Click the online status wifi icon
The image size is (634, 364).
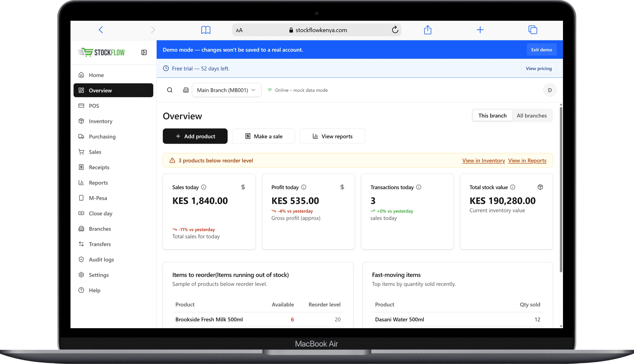[x=269, y=90]
